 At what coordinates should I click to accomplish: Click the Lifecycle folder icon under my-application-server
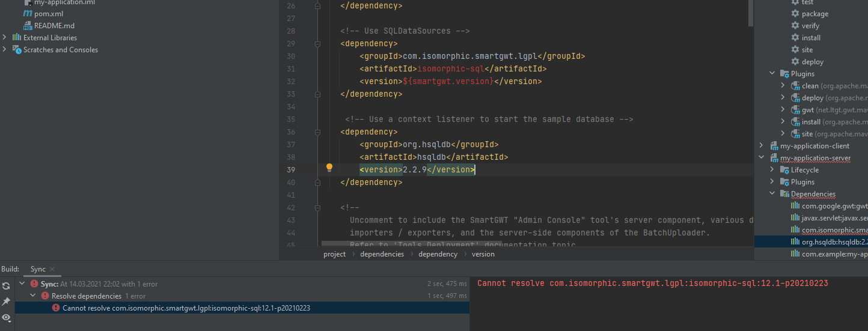(784, 170)
